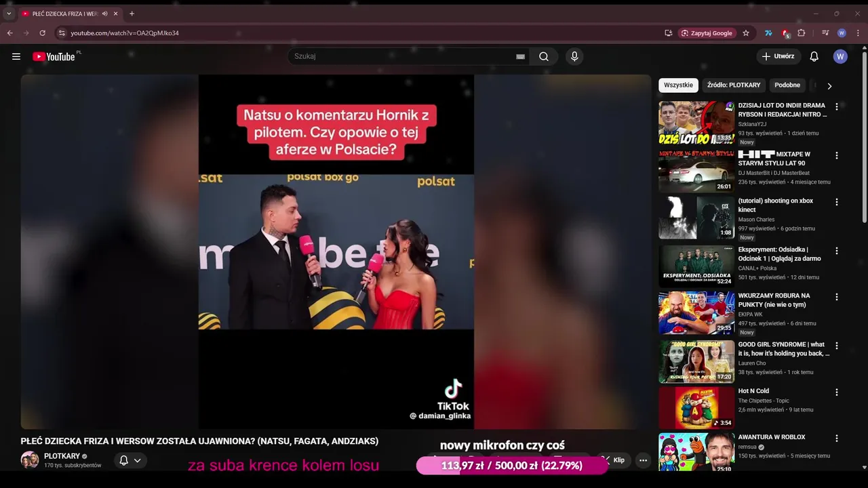
Task: Start voice search with the microphone
Action: (x=574, y=56)
